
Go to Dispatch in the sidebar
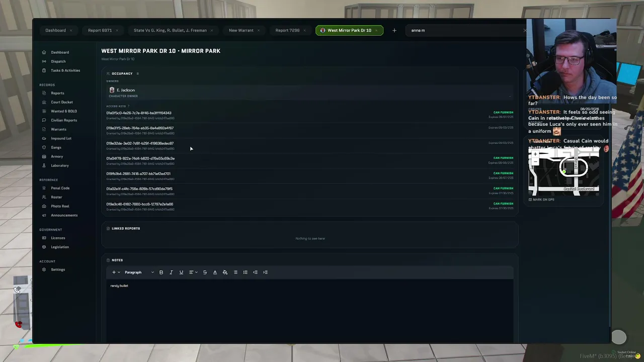coord(58,61)
